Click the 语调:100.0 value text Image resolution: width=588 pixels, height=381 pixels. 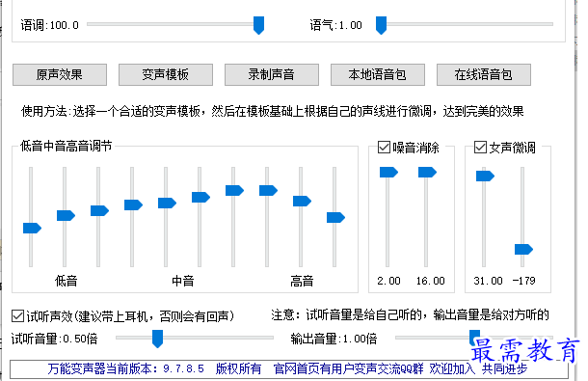point(50,25)
